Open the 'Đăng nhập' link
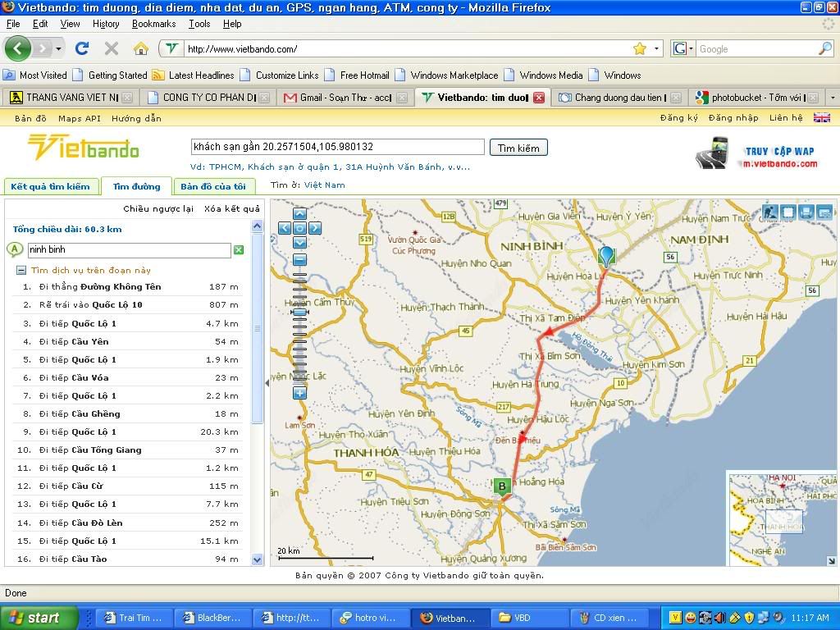 click(733, 118)
